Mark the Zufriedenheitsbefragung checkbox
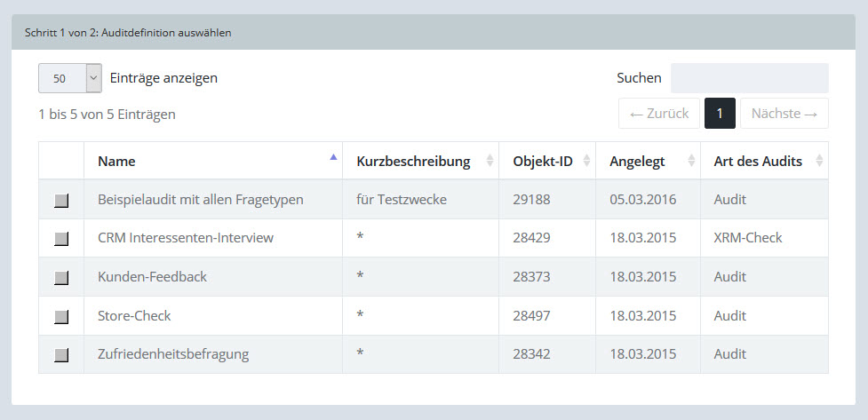 tap(61, 355)
